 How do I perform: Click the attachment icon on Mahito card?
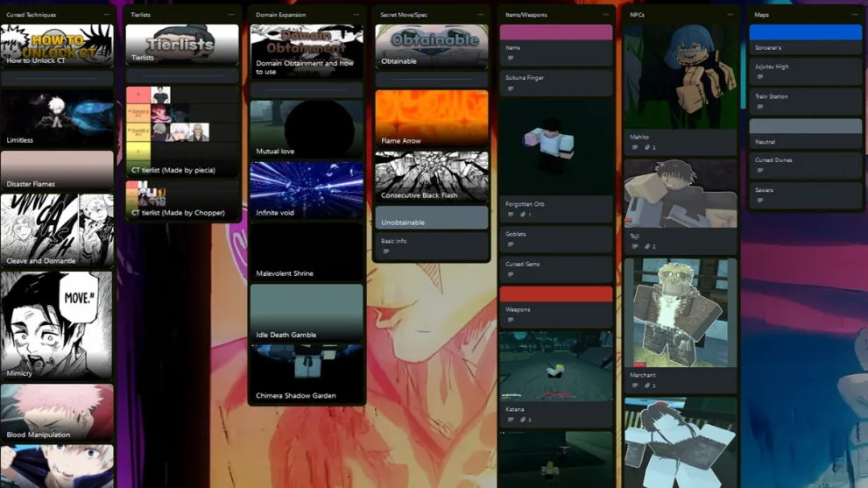point(648,148)
